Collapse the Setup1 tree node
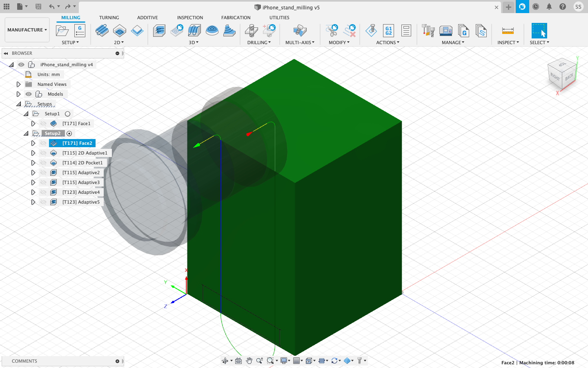Viewport: 588px width, 368px height. 26,114
